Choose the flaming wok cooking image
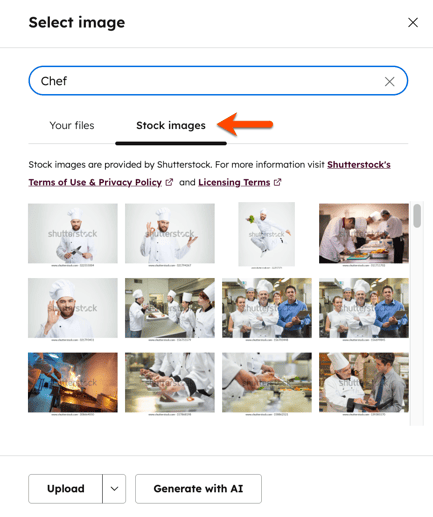 73,384
